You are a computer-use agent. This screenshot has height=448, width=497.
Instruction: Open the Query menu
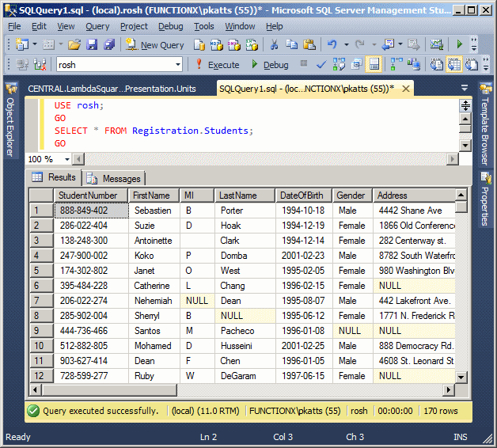tap(97, 26)
